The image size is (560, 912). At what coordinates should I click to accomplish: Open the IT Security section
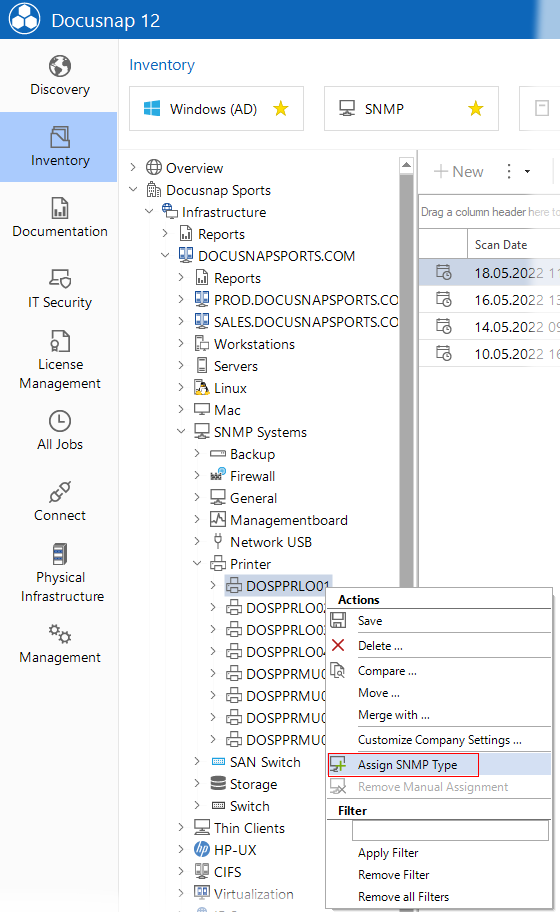pyautogui.click(x=59, y=288)
